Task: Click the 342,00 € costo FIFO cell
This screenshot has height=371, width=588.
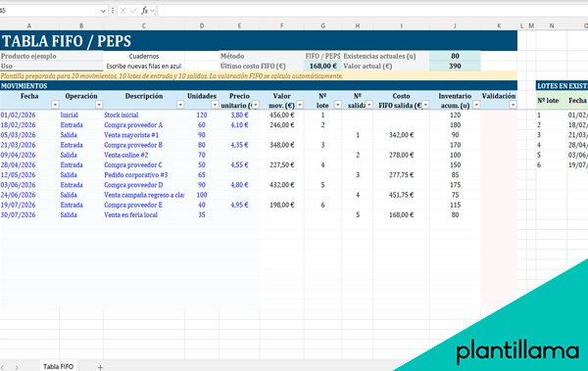Action: 401,135
